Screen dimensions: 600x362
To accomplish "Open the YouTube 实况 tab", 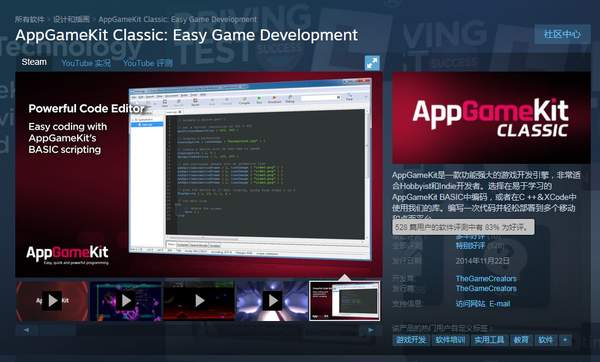I will [x=86, y=63].
